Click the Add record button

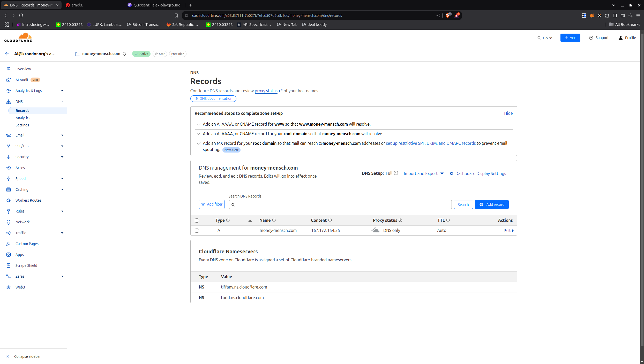[x=492, y=204]
